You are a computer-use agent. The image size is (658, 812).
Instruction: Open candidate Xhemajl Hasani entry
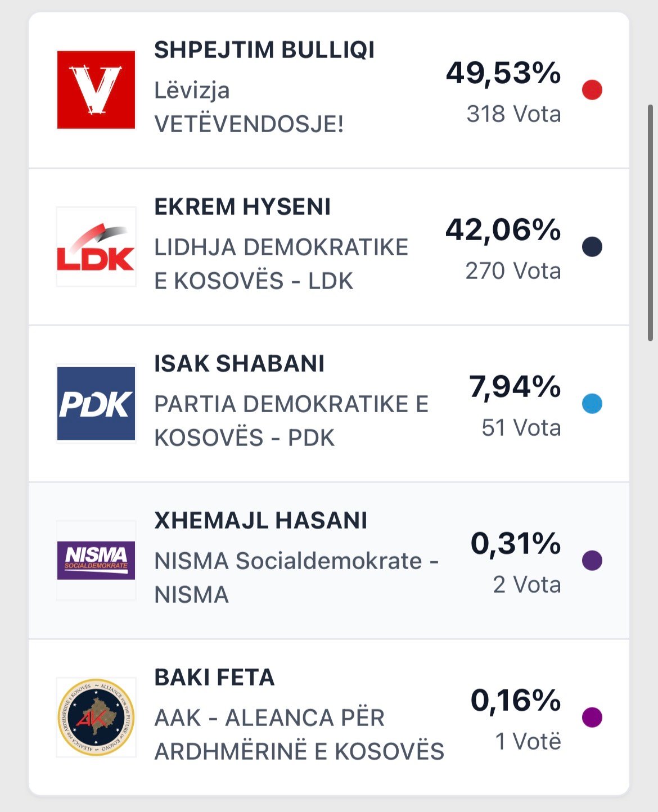(x=260, y=521)
